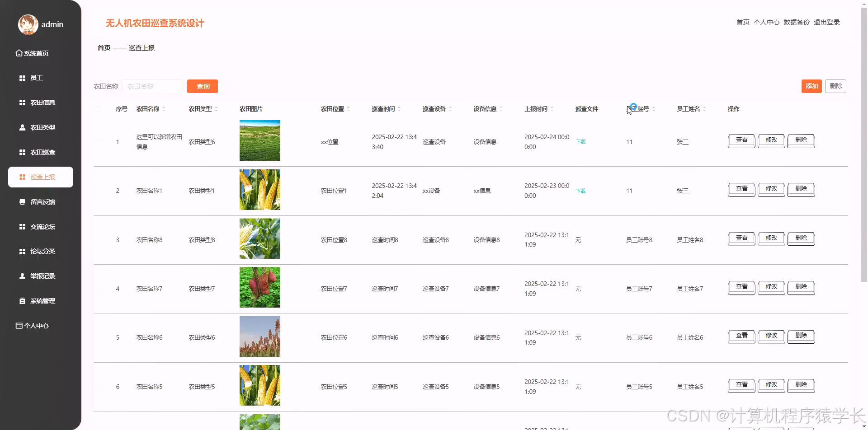The width and height of the screenshot is (868, 430).
Task: Tick the checkbox for row 1 (xx位置)
Action: (99, 142)
